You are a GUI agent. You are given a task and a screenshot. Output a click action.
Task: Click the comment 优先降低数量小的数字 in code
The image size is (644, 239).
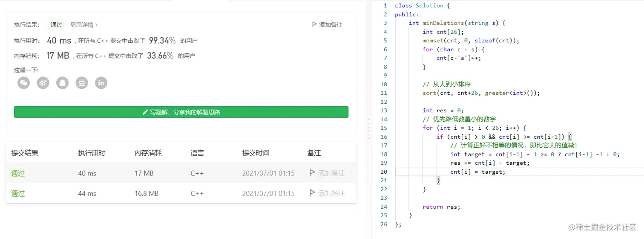[459, 119]
